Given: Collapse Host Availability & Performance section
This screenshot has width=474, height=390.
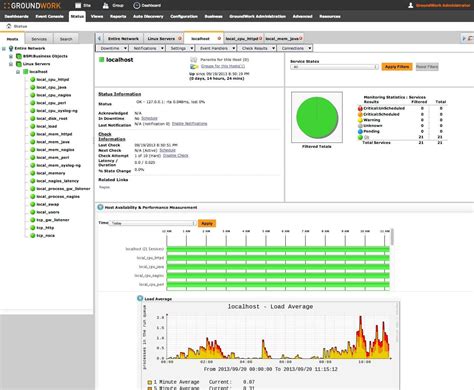Looking at the screenshot, I should tap(100, 207).
